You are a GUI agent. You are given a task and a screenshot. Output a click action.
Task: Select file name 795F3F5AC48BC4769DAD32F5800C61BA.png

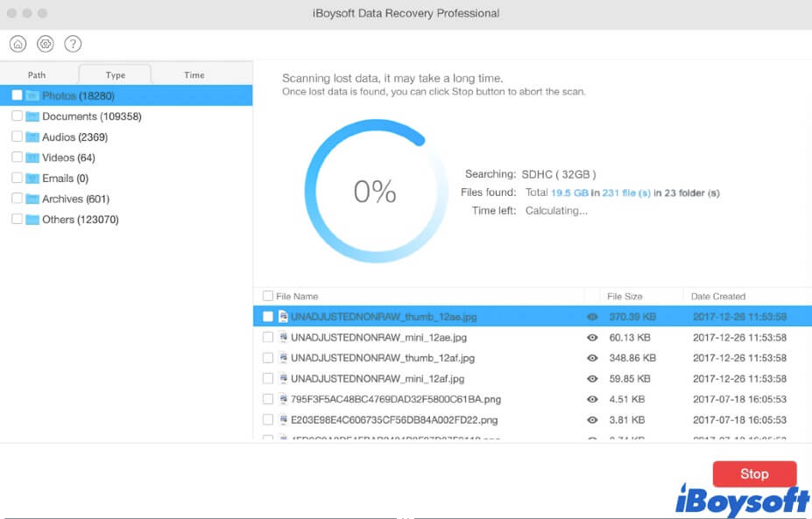pyautogui.click(x=396, y=399)
